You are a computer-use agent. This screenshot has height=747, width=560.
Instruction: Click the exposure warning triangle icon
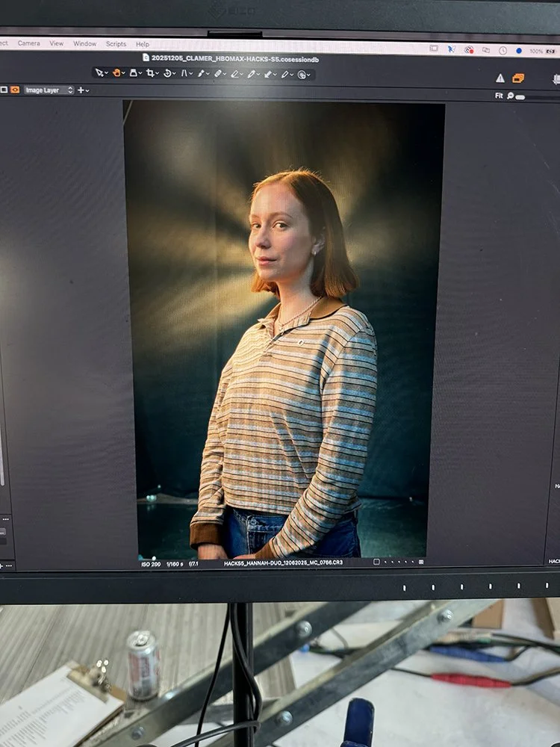tap(500, 78)
